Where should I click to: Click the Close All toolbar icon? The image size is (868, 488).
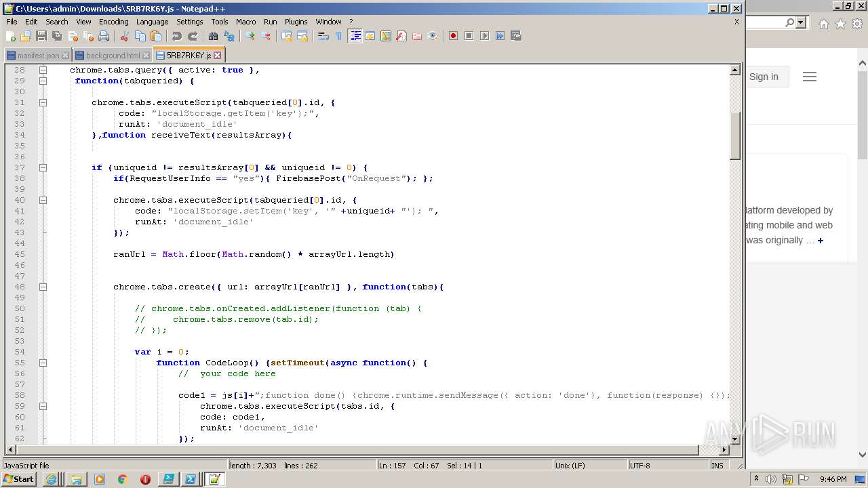[87, 36]
